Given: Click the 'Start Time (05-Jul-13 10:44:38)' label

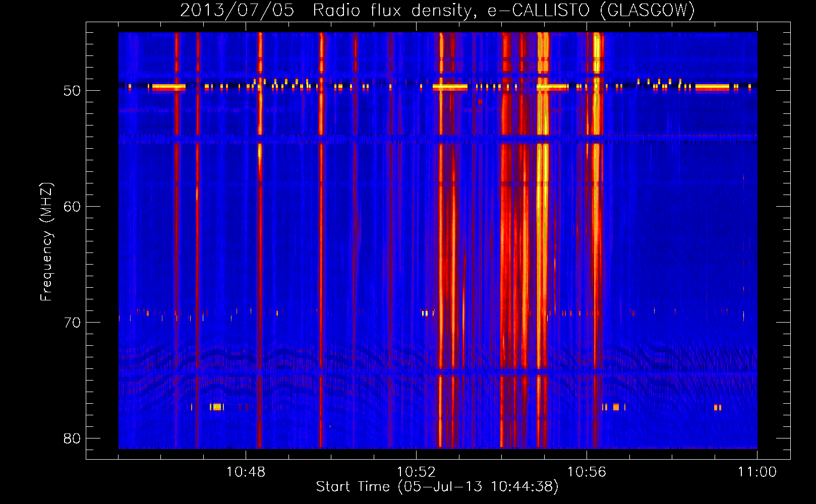Looking at the screenshot, I should coord(437,487).
